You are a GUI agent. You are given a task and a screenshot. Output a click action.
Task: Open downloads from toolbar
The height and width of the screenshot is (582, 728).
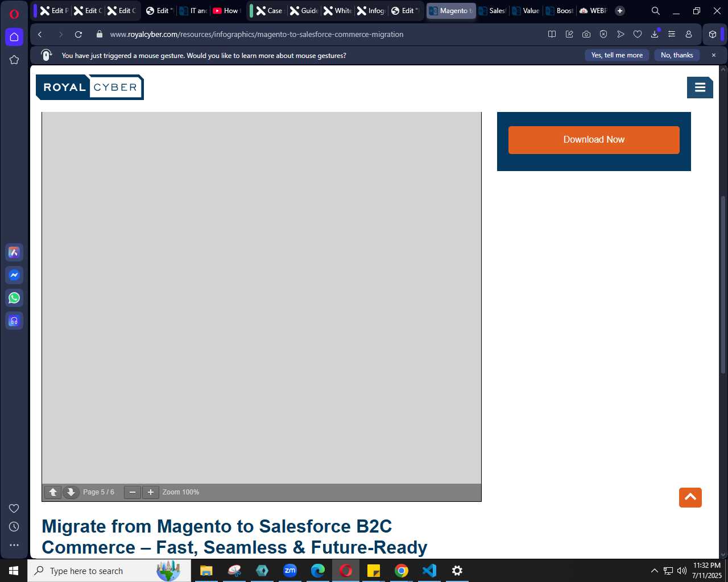coord(655,34)
